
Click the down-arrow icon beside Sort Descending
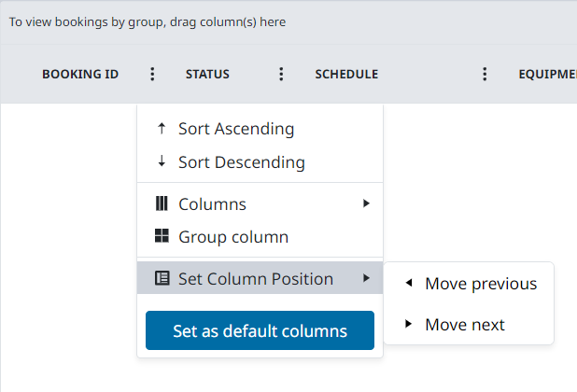point(162,162)
